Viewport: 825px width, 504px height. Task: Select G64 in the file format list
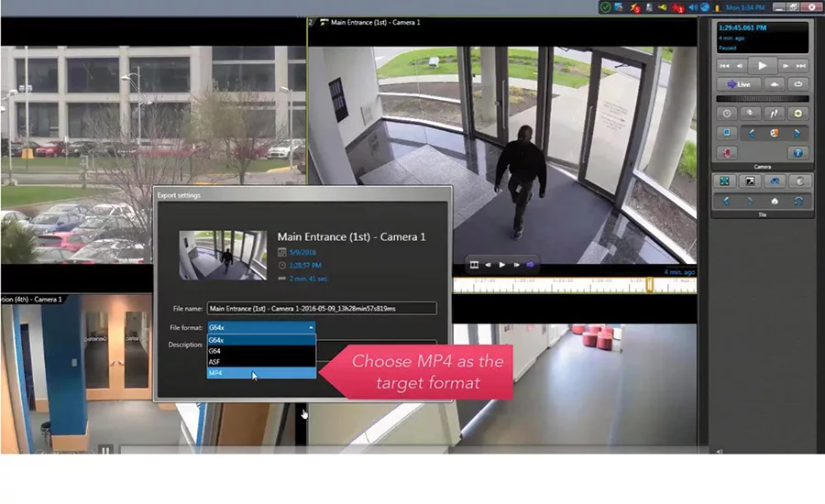pos(261,351)
